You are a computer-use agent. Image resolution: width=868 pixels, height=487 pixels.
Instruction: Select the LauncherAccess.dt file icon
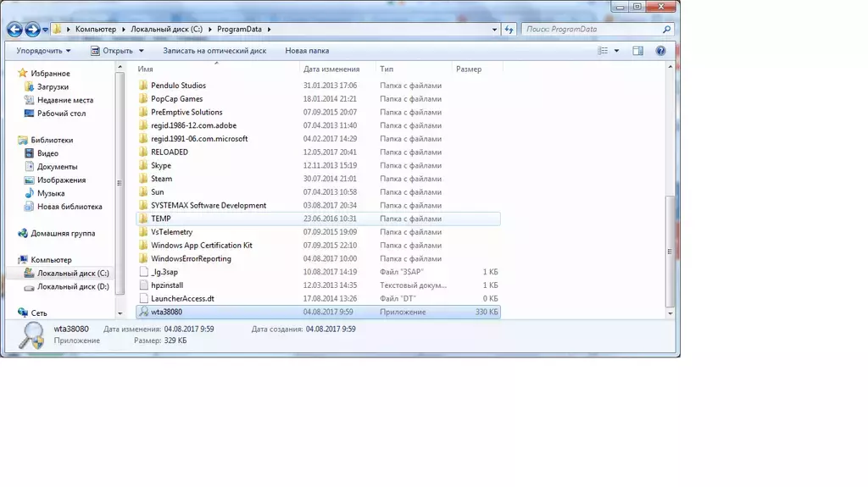(x=143, y=298)
